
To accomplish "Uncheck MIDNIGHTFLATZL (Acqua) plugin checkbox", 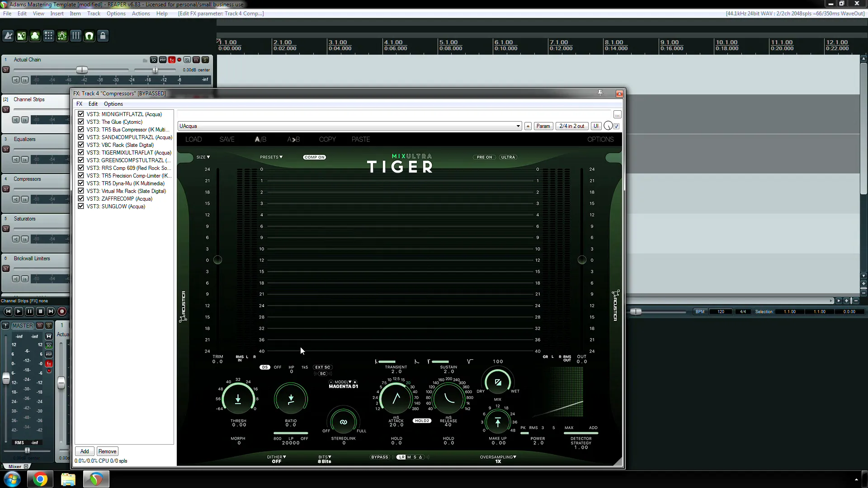I will (81, 114).
